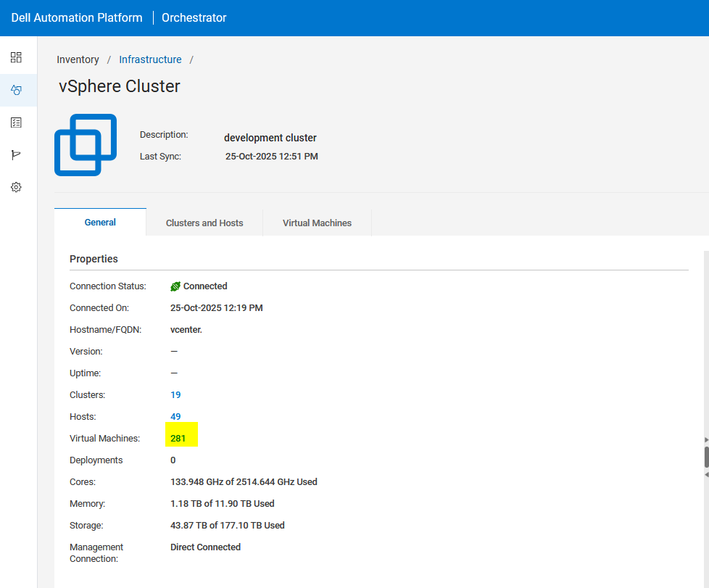Click the vSphere Cluster logo icon
Screen dimensions: 709x588
coord(86,144)
